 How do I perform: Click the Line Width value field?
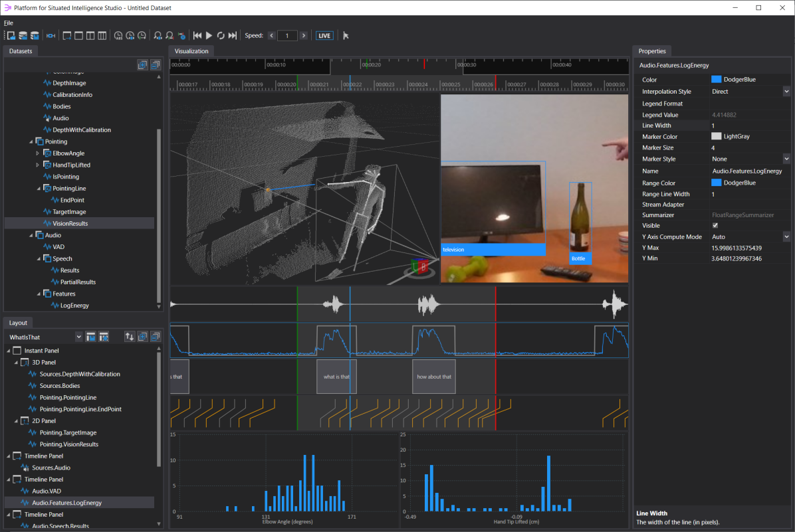tap(750, 126)
